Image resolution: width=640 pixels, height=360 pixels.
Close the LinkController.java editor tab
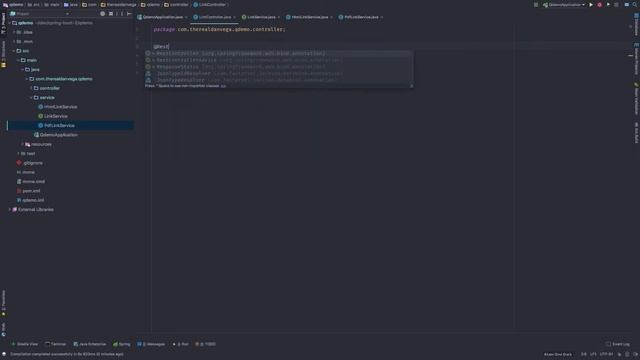[235, 17]
